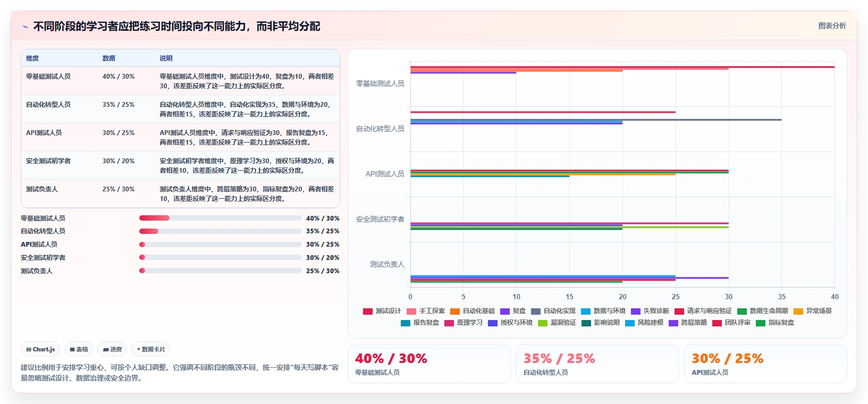Select 零基础测试人员 in table's first column
This screenshot has height=404, width=868.
pos(48,77)
